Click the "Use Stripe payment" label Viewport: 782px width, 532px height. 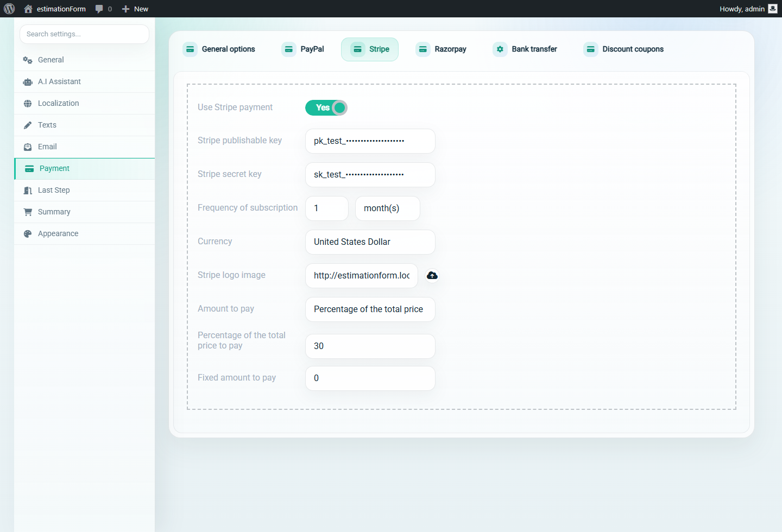point(235,107)
